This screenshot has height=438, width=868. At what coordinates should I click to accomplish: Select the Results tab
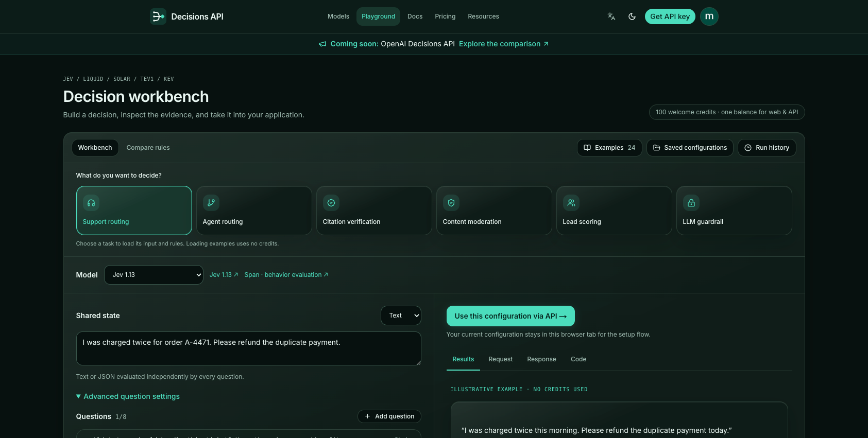pyautogui.click(x=463, y=359)
